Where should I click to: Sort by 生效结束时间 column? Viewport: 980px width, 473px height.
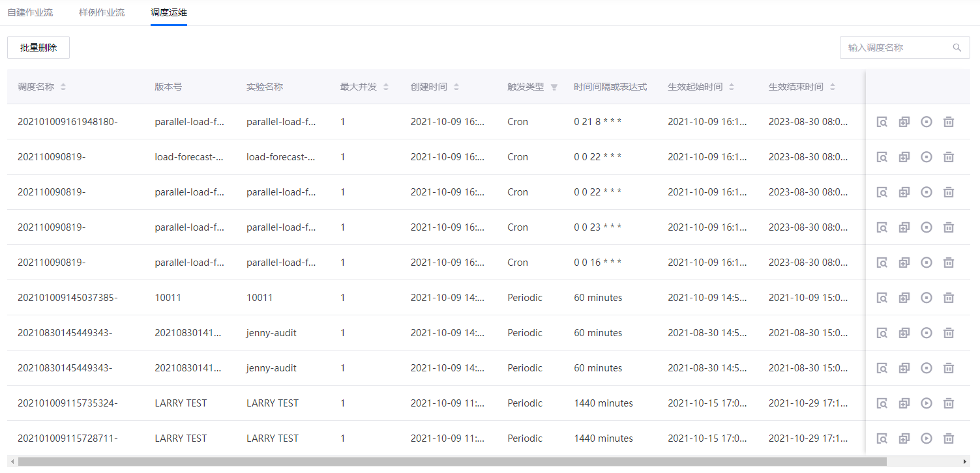pos(833,87)
